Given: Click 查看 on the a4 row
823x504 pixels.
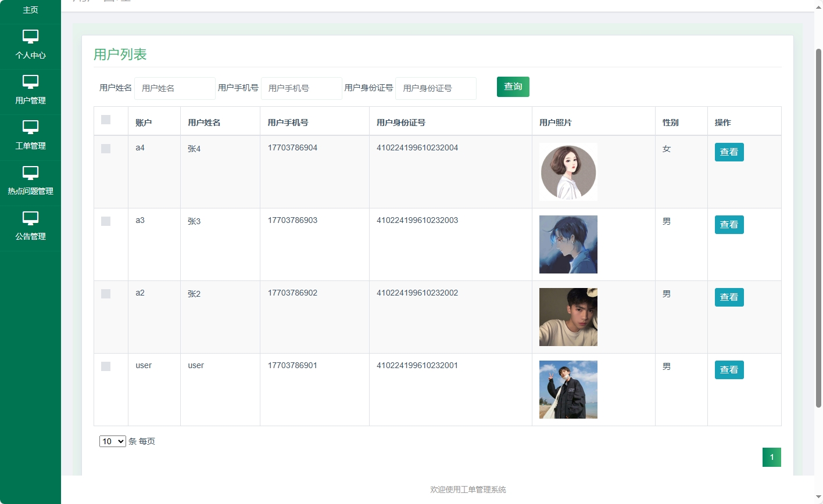Looking at the screenshot, I should [729, 152].
